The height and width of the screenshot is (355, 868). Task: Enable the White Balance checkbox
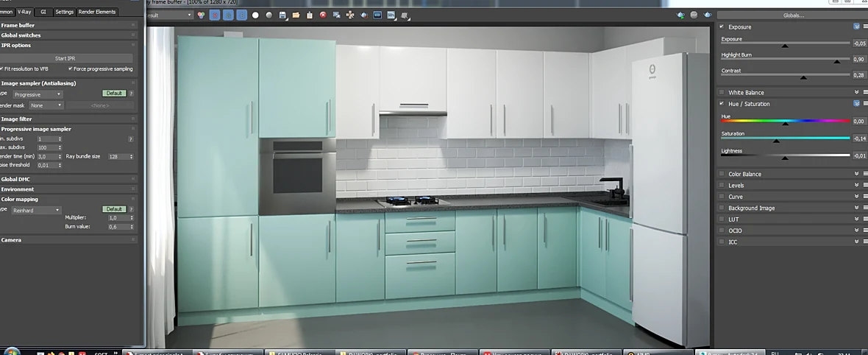[722, 92]
